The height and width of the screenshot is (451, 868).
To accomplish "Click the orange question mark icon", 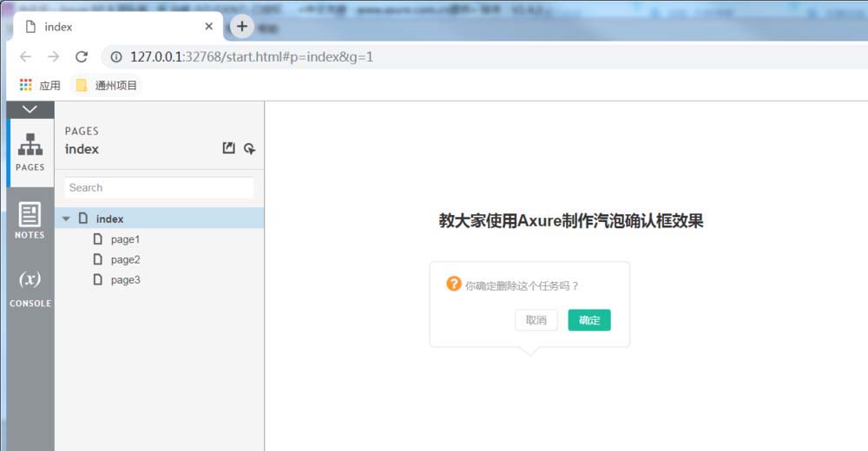I will coord(453,284).
